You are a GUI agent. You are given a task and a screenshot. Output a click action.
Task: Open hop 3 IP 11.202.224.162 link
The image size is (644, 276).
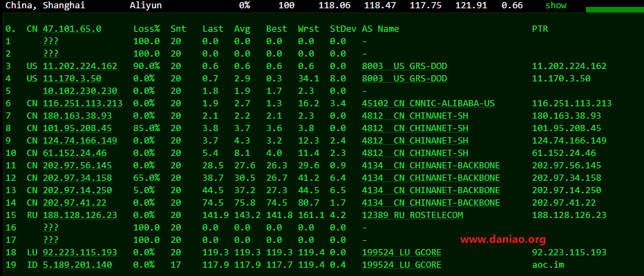click(79, 66)
